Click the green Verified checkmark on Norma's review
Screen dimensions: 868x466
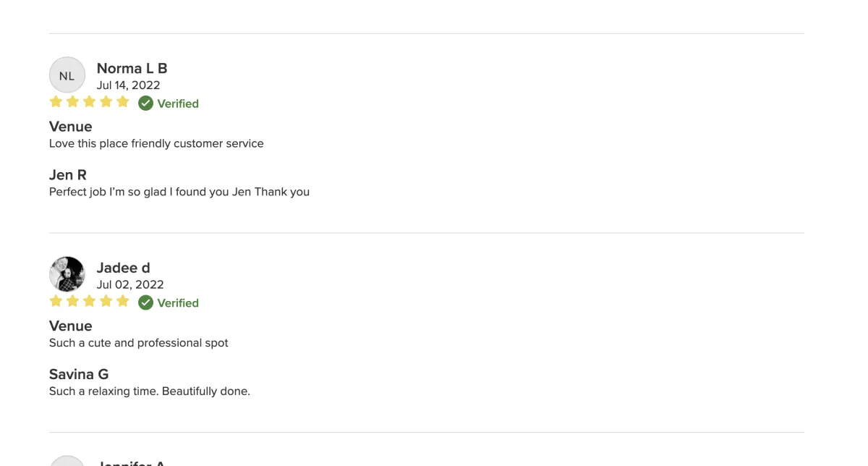pyautogui.click(x=145, y=103)
